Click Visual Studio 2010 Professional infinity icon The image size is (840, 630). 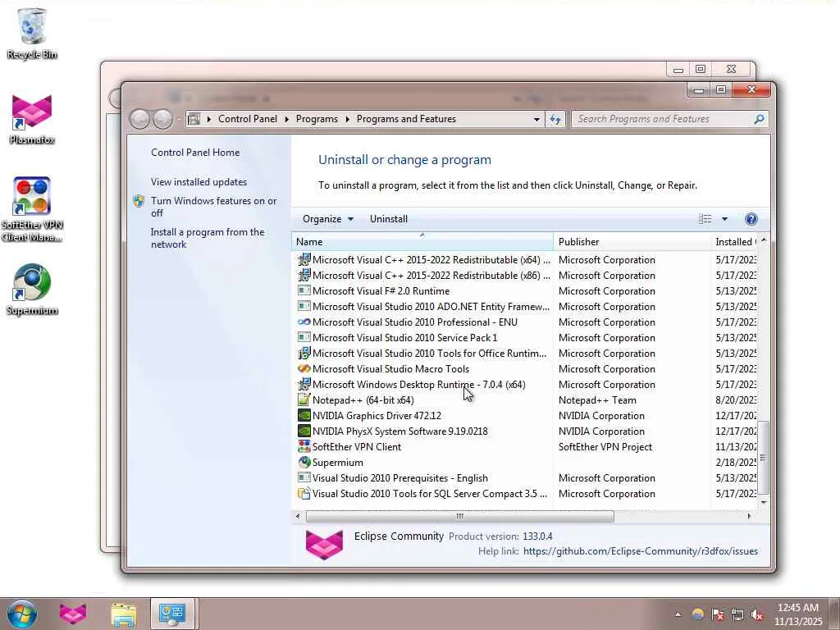(x=304, y=322)
